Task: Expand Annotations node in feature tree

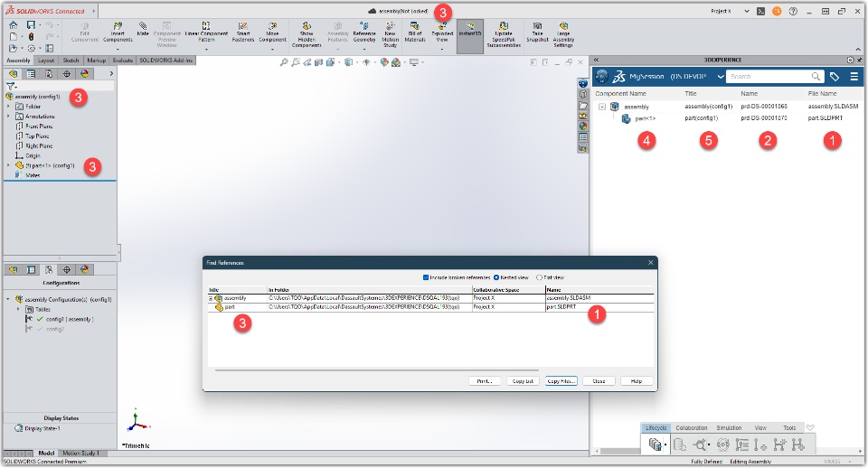Action: [8, 117]
